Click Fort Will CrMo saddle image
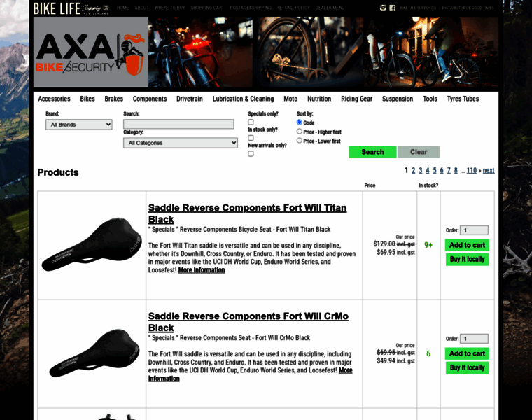The width and height of the screenshot is (532, 420). coord(94,353)
